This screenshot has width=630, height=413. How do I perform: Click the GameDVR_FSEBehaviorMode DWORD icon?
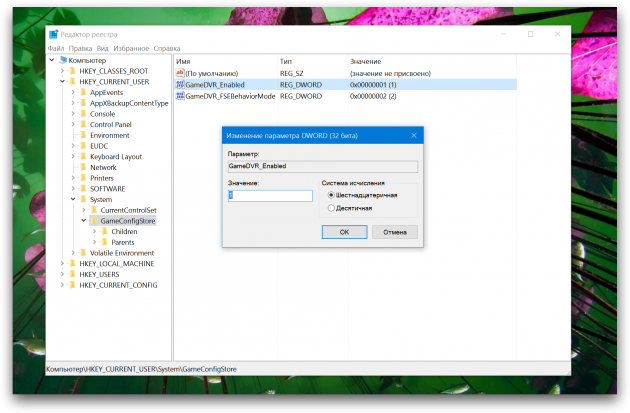(180, 96)
